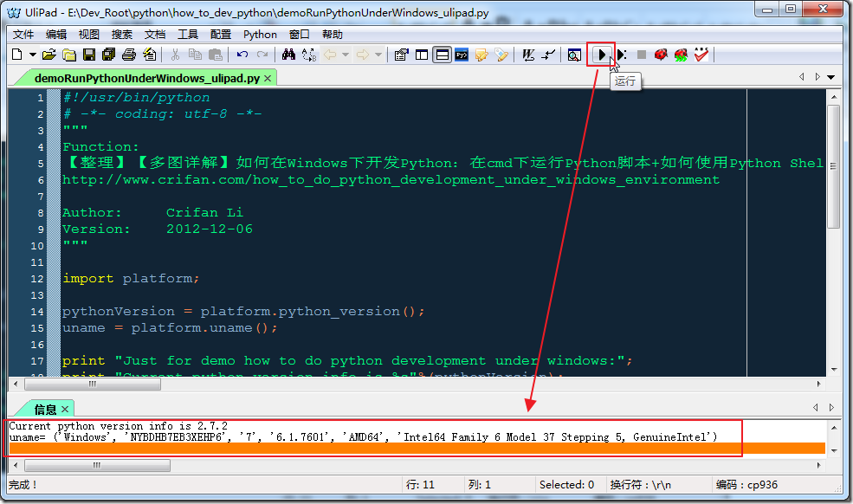
Task: Open the 文档 menu
Action: [x=155, y=35]
